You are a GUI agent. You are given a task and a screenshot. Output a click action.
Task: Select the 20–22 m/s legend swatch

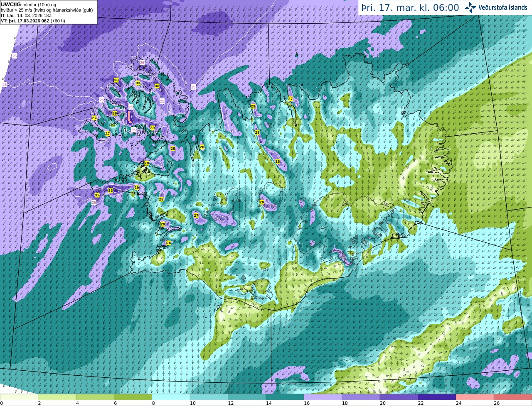(399, 397)
